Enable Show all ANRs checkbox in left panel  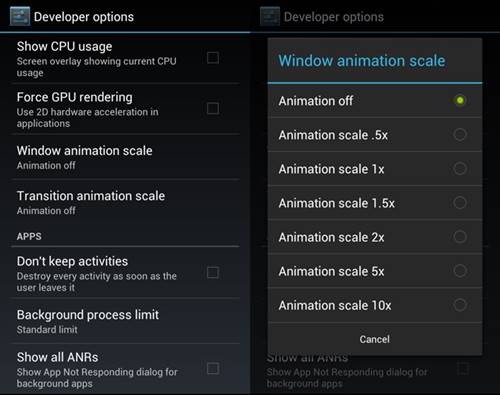pos(213,369)
